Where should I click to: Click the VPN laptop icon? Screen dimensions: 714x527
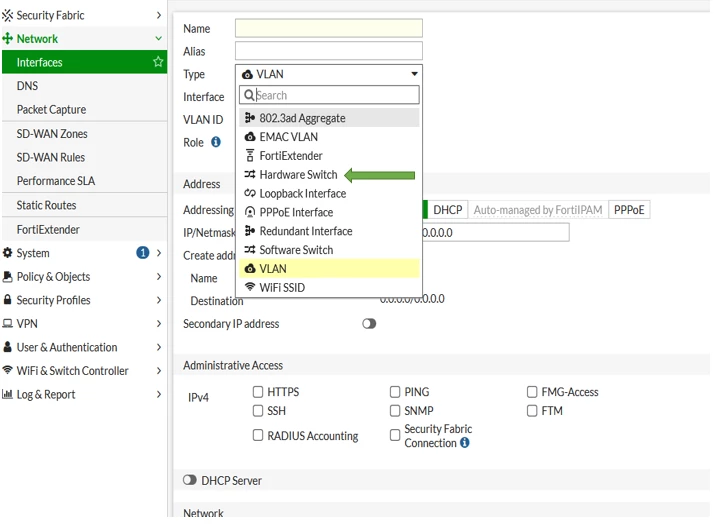[x=7, y=323]
